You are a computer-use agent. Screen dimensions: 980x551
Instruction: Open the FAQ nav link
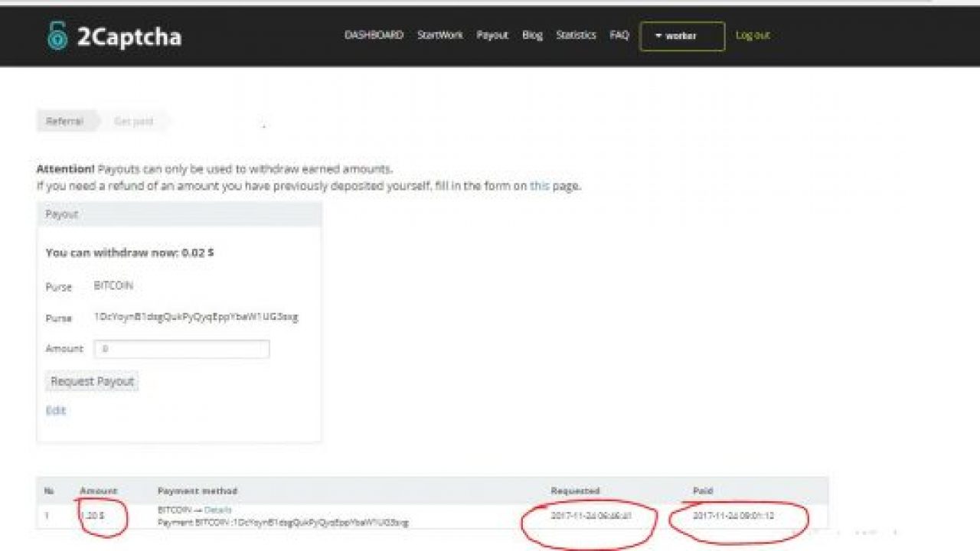[619, 35]
